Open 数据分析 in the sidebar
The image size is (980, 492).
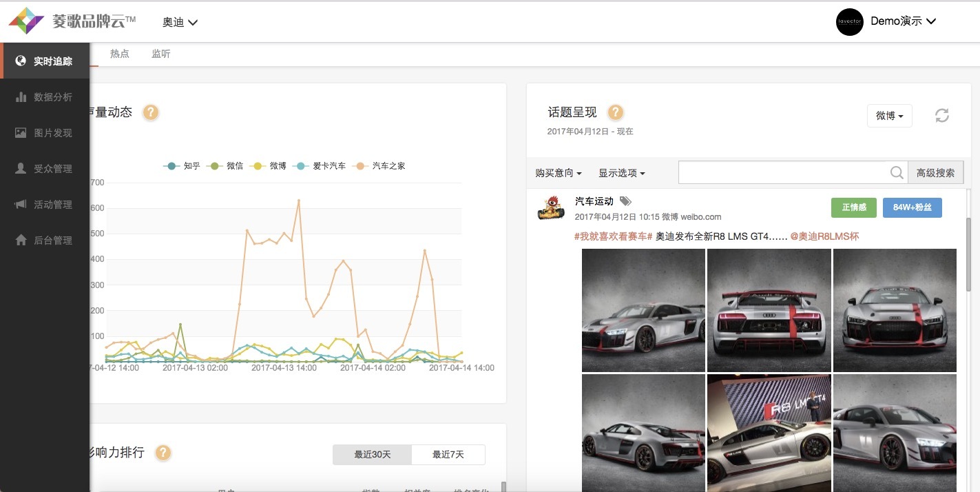(x=45, y=97)
